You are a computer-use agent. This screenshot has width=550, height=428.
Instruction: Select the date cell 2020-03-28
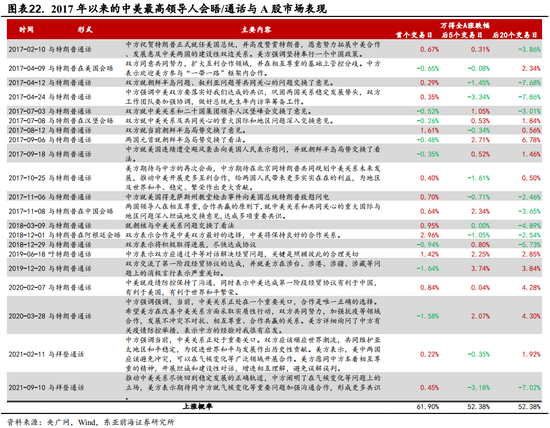27,316
